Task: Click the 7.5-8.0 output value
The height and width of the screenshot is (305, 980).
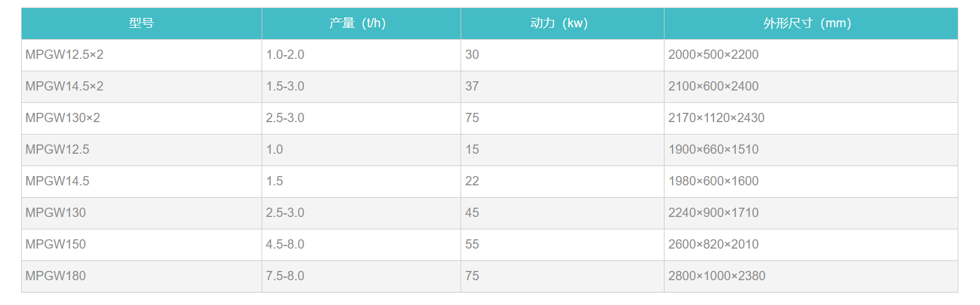Action: click(x=285, y=276)
